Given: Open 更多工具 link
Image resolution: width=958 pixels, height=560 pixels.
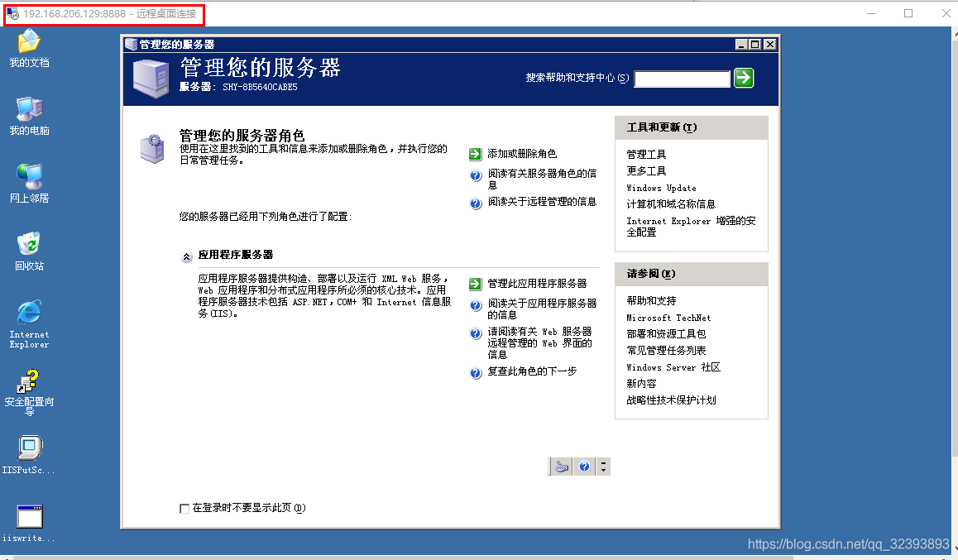Looking at the screenshot, I should point(646,171).
